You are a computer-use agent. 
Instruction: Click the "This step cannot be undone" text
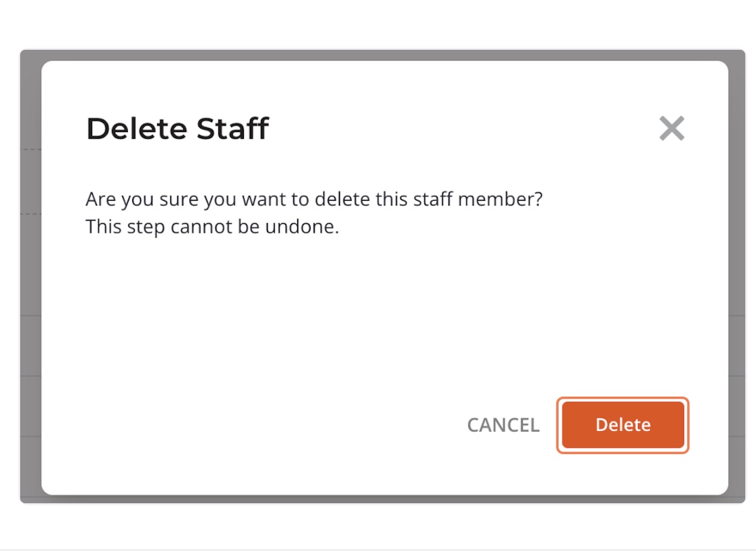tap(212, 227)
